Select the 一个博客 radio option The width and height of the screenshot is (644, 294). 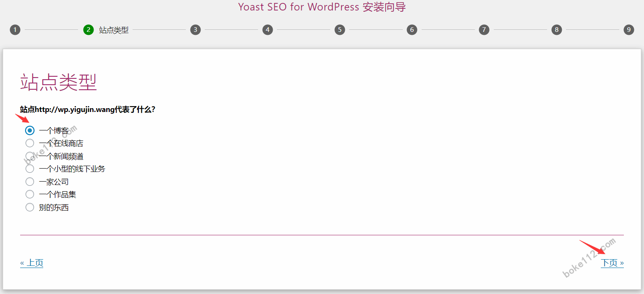pyautogui.click(x=30, y=130)
